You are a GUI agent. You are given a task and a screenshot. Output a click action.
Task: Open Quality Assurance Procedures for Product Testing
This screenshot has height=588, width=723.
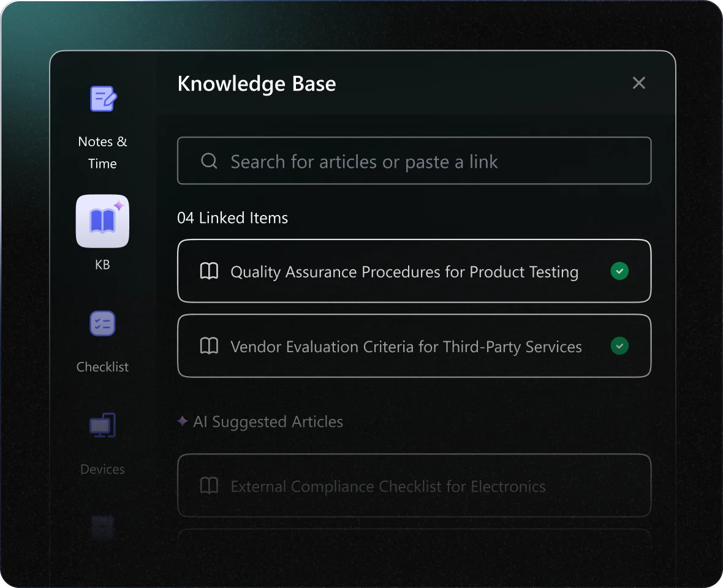point(404,271)
